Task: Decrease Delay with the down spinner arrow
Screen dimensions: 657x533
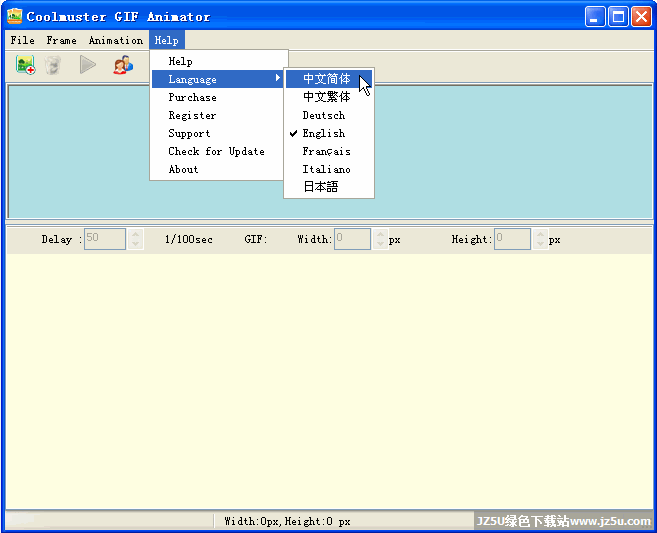Action: pos(135,244)
